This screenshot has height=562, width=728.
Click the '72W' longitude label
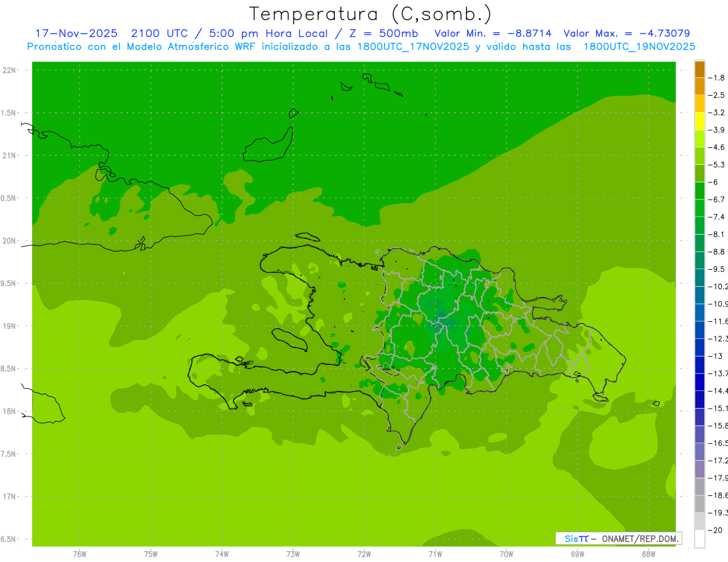pyautogui.click(x=364, y=554)
